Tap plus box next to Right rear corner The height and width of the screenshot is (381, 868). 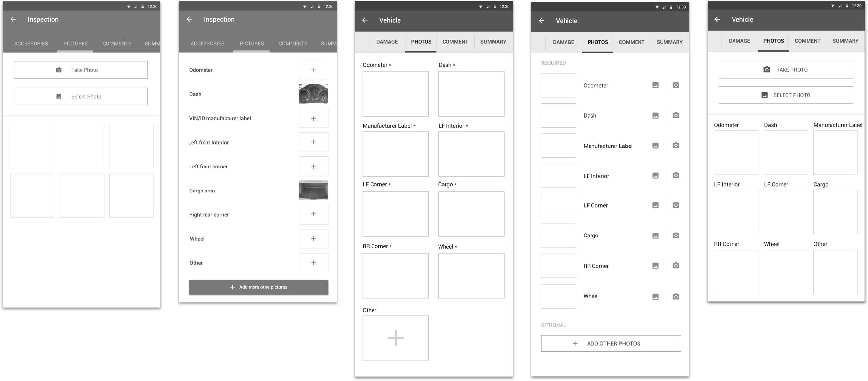point(313,214)
